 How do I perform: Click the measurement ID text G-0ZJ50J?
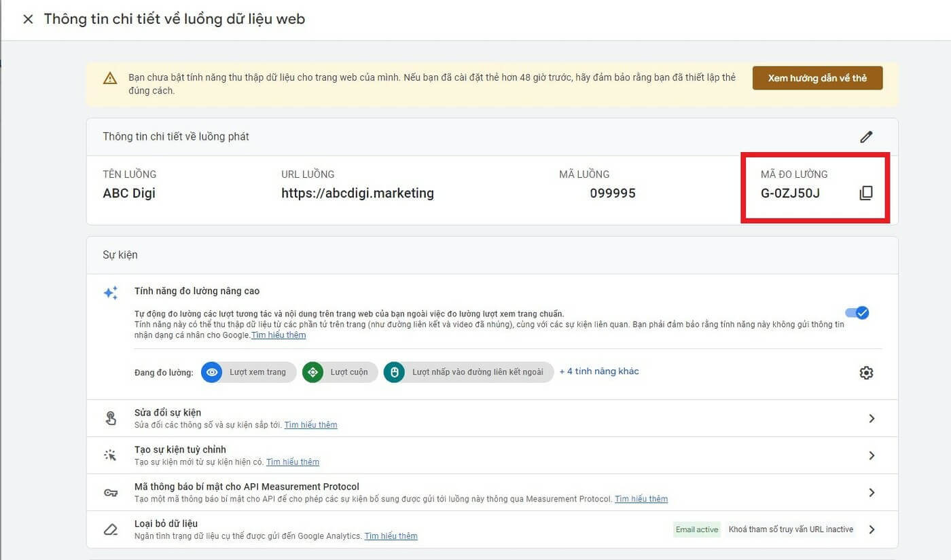pyautogui.click(x=790, y=193)
